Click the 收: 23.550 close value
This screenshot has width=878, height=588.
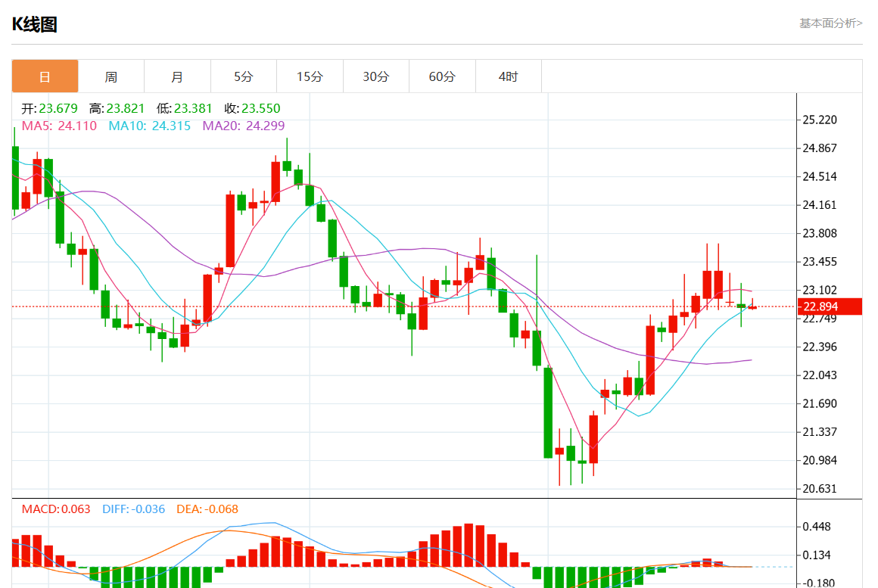click(252, 109)
